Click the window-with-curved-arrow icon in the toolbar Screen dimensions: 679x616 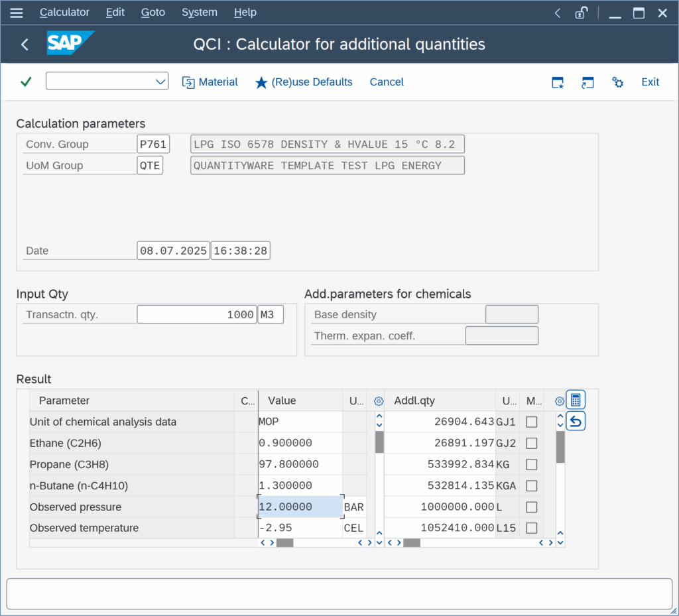587,82
